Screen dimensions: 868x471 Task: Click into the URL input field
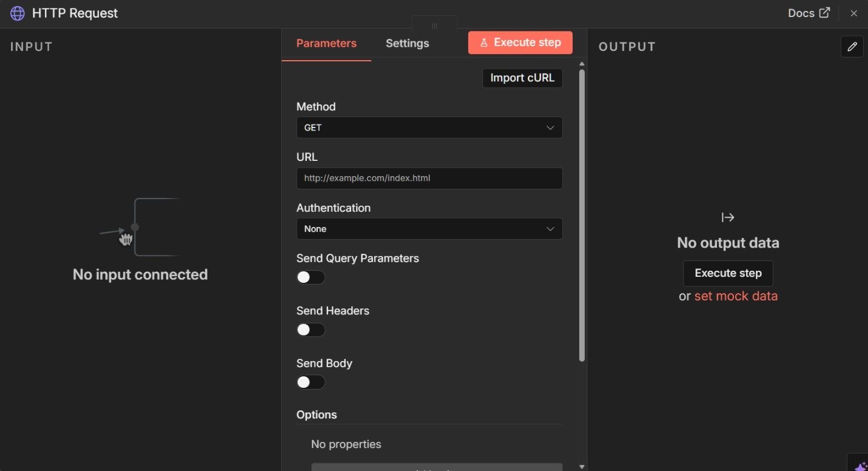tap(429, 178)
